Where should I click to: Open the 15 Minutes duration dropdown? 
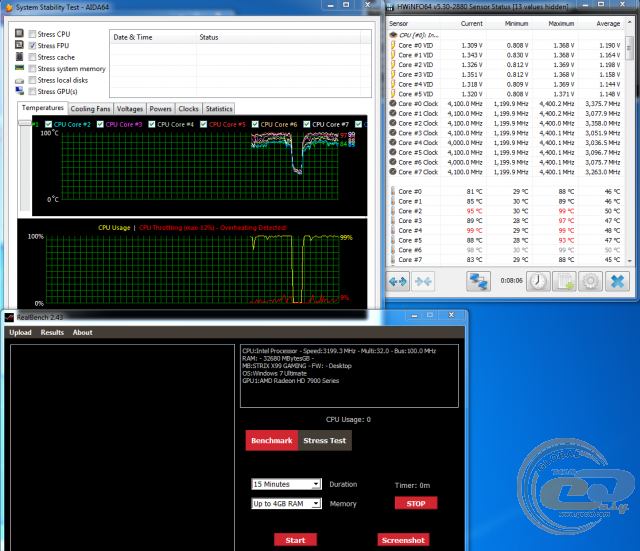click(287, 484)
